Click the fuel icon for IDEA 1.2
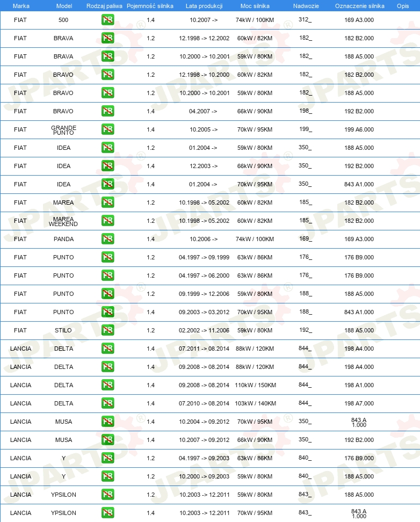The height and width of the screenshot is (522, 420). pos(107,148)
